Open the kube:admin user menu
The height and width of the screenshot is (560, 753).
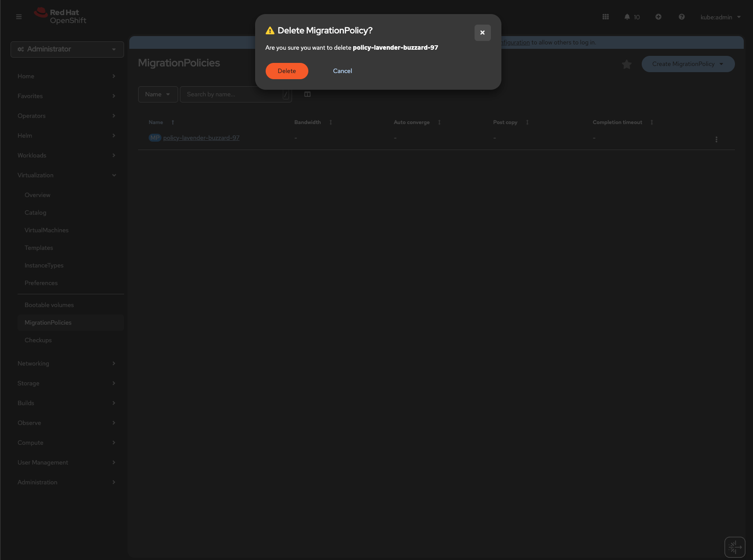(720, 17)
